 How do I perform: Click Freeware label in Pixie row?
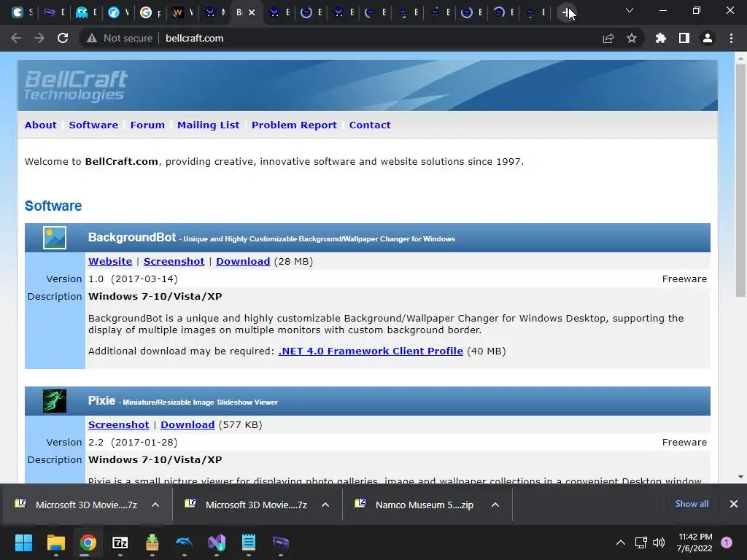(x=684, y=443)
